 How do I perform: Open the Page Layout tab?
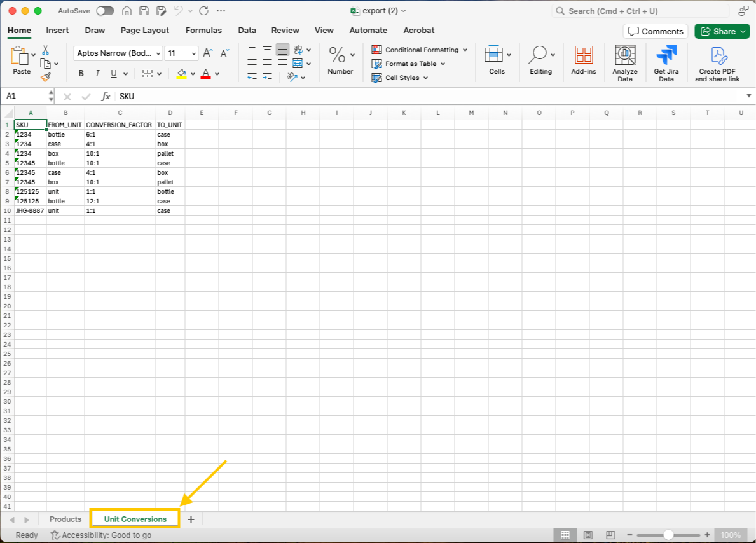144,30
